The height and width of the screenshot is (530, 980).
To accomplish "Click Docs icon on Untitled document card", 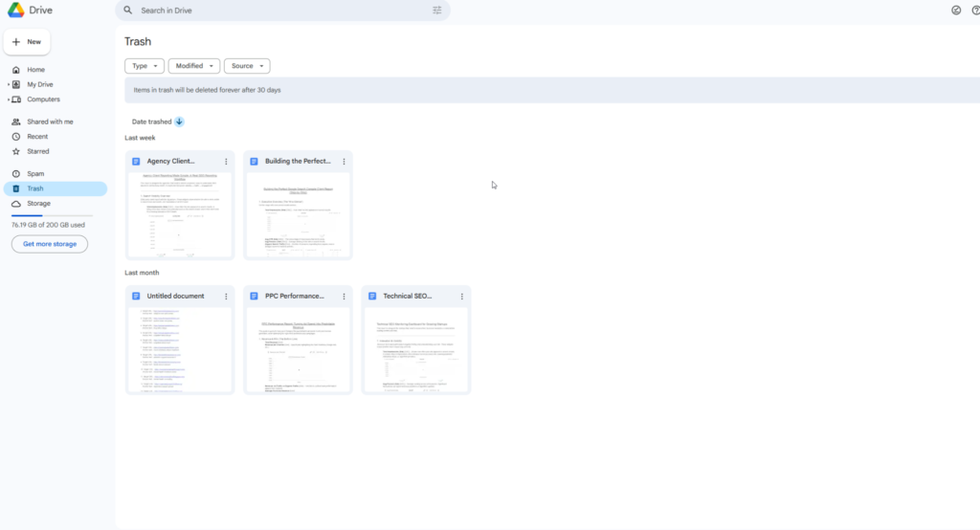I will click(136, 297).
